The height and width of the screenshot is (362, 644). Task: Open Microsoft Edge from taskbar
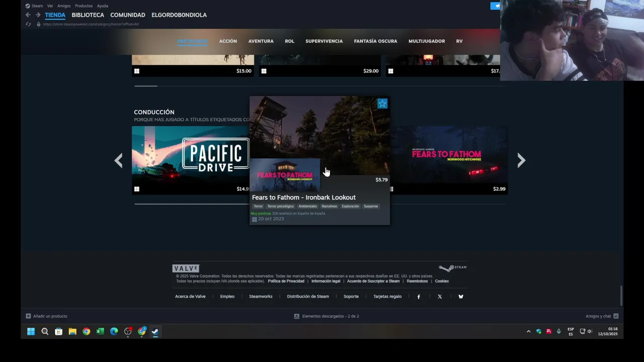tap(114, 331)
